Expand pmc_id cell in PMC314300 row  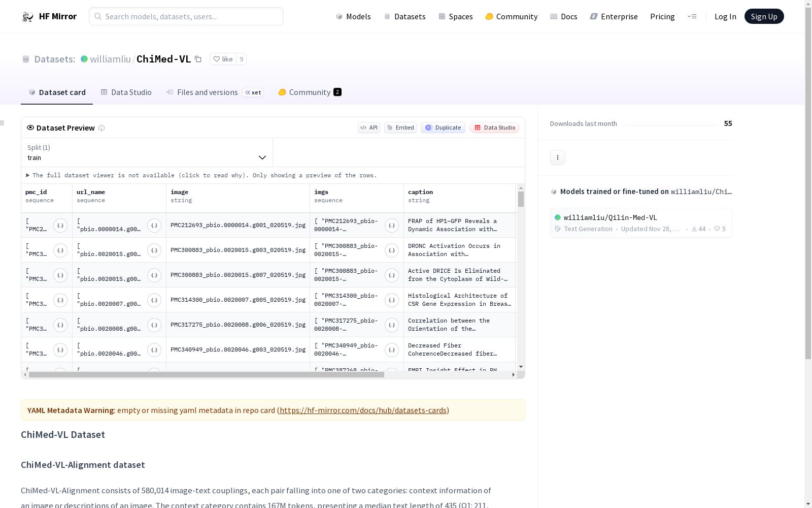tap(60, 300)
